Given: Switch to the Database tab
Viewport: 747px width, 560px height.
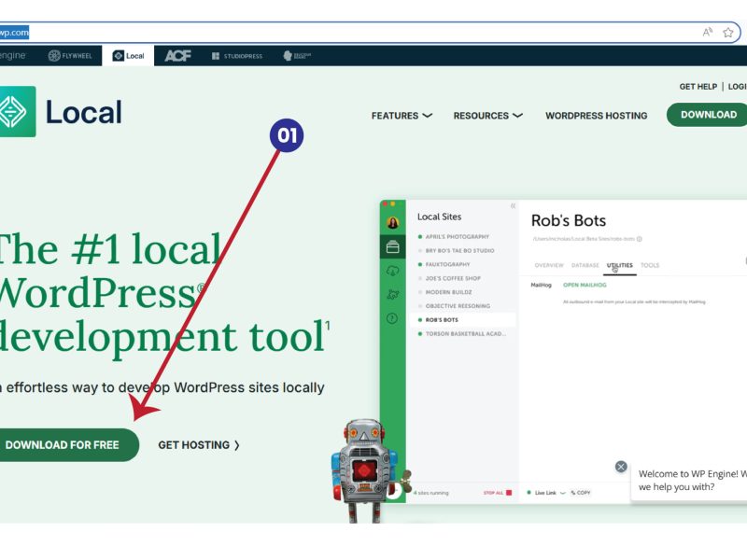Looking at the screenshot, I should point(585,265).
